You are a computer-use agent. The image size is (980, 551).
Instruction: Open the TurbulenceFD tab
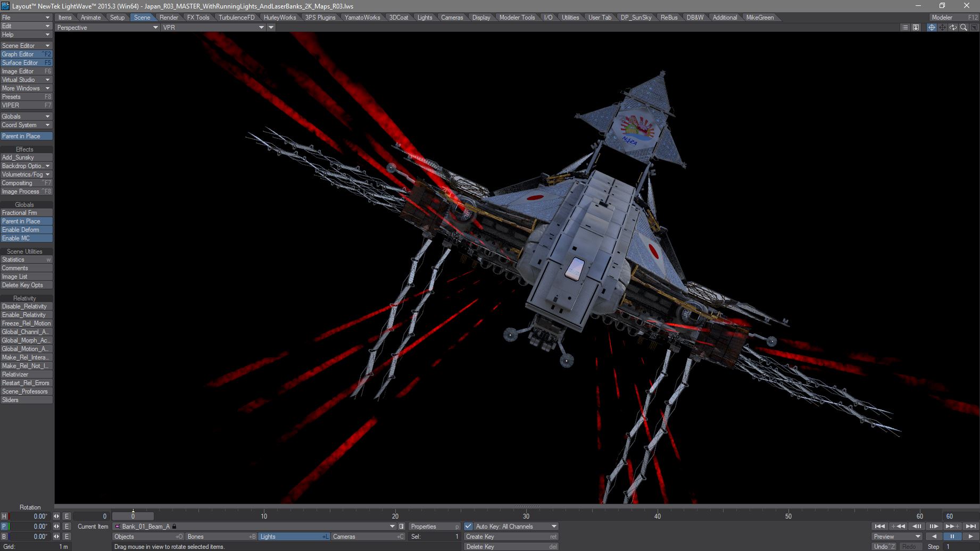(x=236, y=18)
